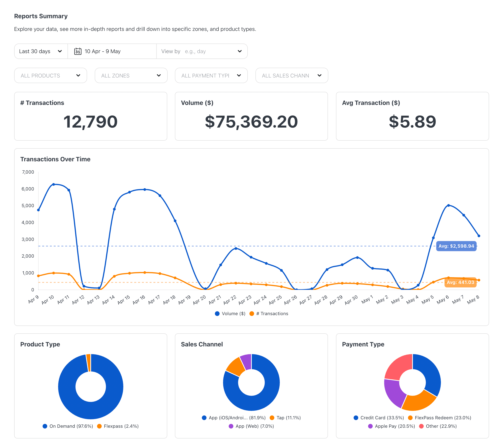This screenshot has width=504, height=445.
Task: Expand the ALL PAYMENT TYPE filter chevron
Action: tap(239, 76)
